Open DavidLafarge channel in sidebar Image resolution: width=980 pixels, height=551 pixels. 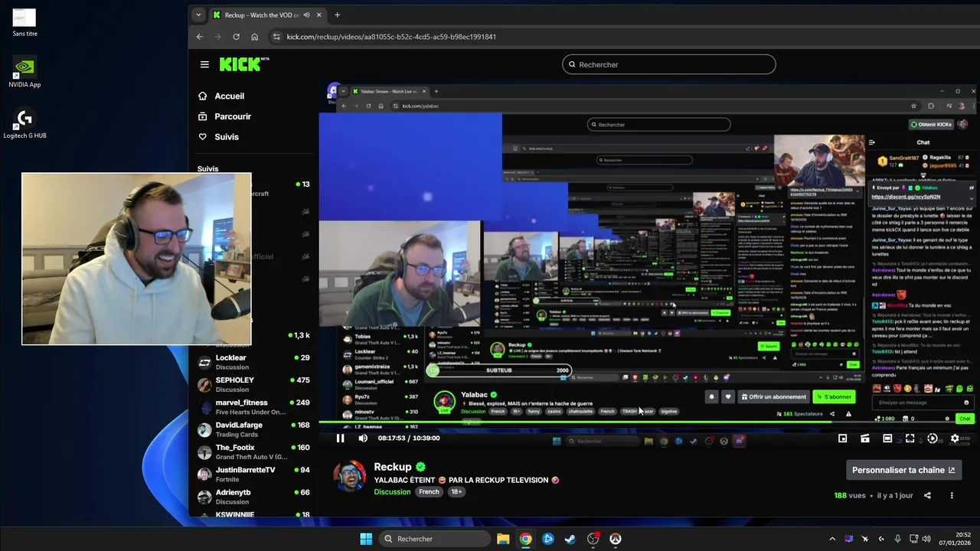pos(254,429)
